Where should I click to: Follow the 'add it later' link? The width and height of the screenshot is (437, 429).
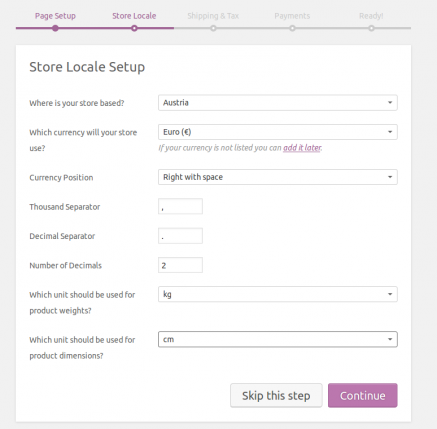coord(302,148)
